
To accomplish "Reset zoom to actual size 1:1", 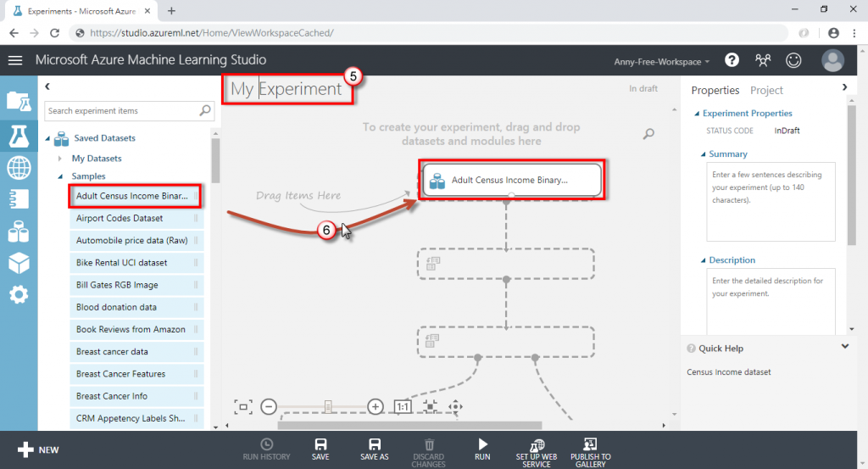I will pyautogui.click(x=403, y=407).
